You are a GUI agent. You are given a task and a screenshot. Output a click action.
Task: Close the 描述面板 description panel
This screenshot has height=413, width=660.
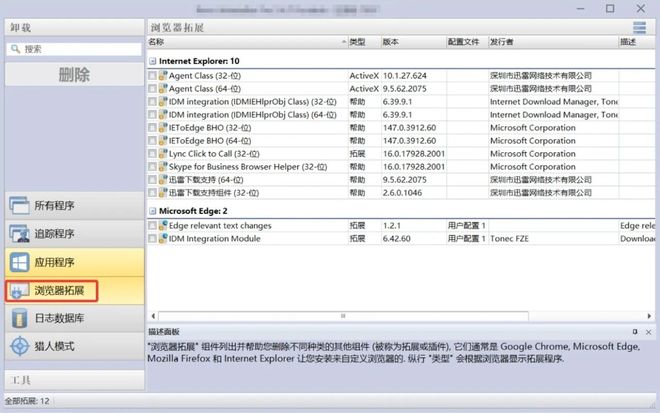click(x=648, y=332)
